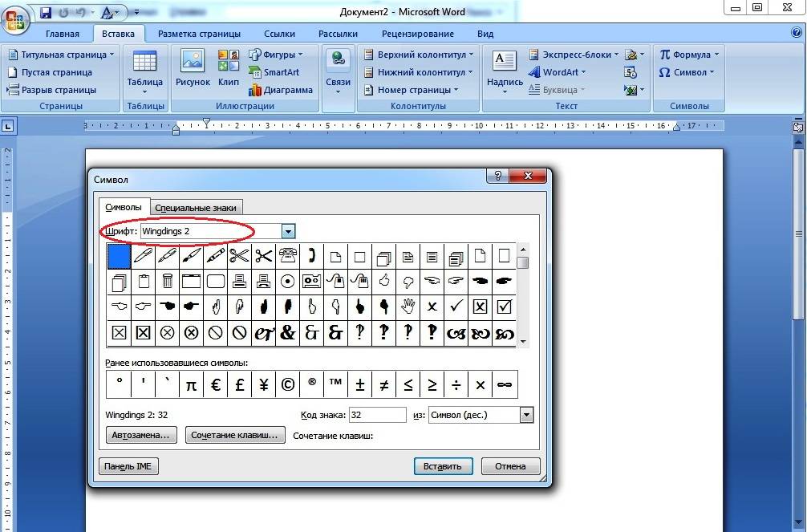The height and width of the screenshot is (532, 807).
Task: Open the Разметка страницы ribbon tab
Action: coord(199,34)
